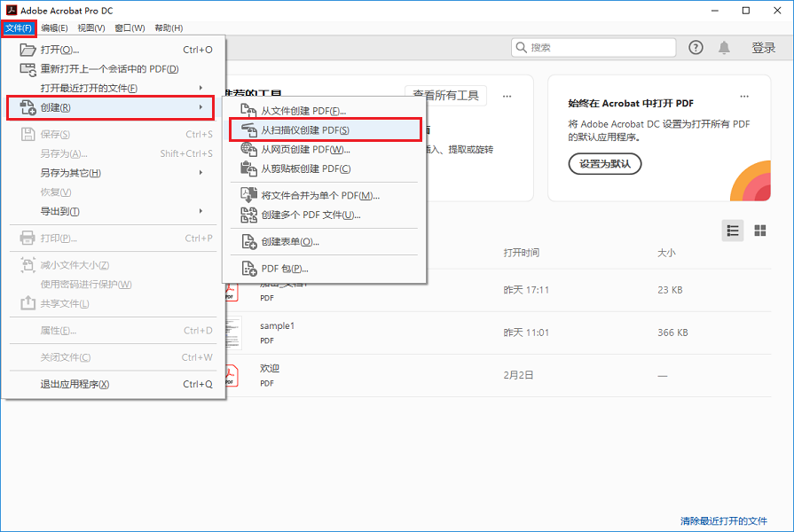
Task: Sort by the 大小 column header
Action: 666,253
